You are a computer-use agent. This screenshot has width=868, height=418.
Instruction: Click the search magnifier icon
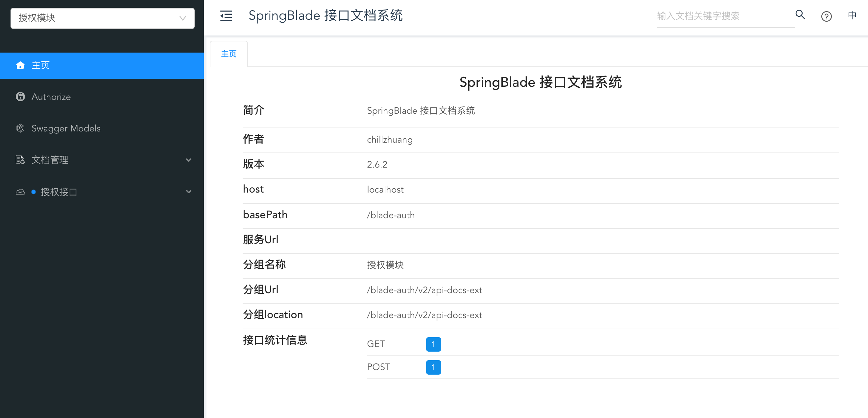800,15
